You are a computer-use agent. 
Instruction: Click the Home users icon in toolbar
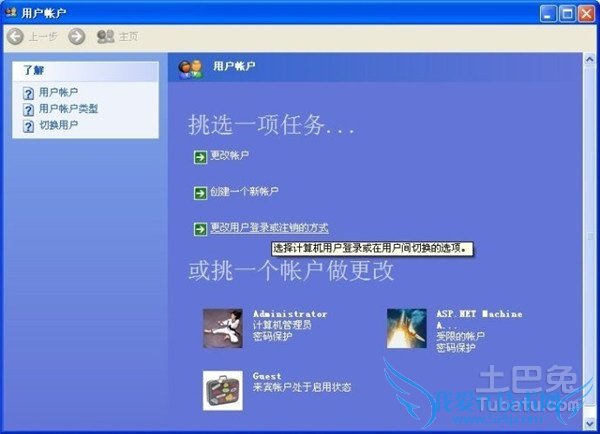pos(106,36)
